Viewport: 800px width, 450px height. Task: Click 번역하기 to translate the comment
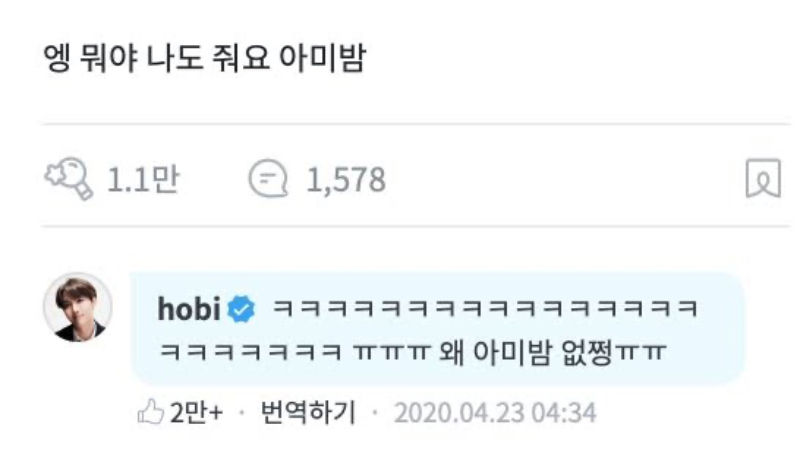click(x=308, y=412)
